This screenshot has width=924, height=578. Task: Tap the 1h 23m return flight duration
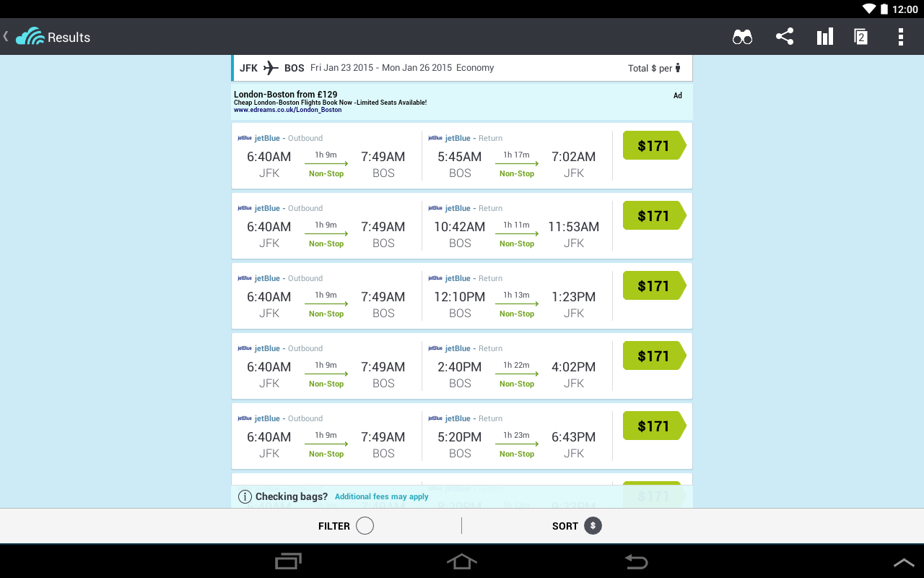pyautogui.click(x=517, y=435)
